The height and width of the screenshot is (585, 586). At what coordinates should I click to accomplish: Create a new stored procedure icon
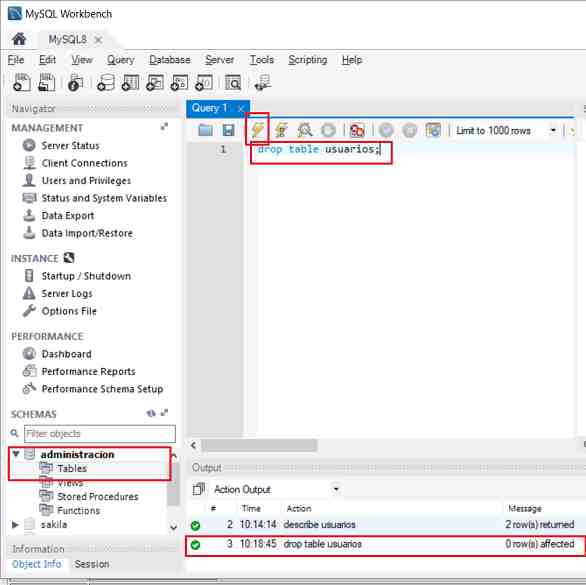click(179, 83)
